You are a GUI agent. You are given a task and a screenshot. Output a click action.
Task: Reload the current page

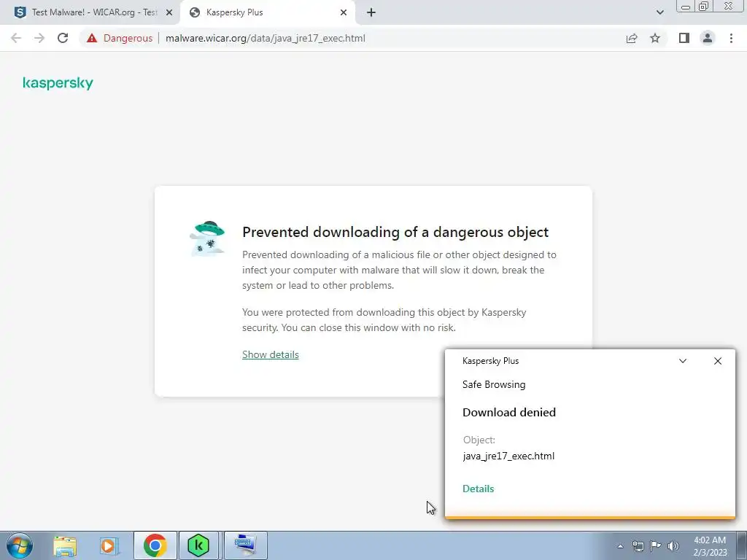pos(63,38)
